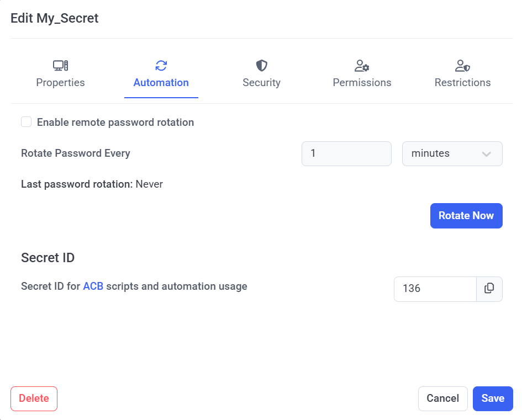
Task: Switch to the Properties tab
Action: [x=60, y=82]
